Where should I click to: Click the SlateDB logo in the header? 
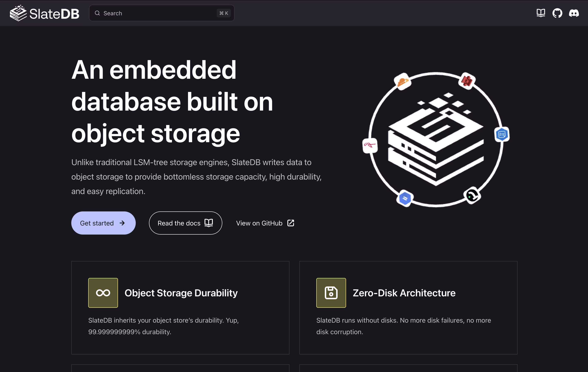(44, 13)
